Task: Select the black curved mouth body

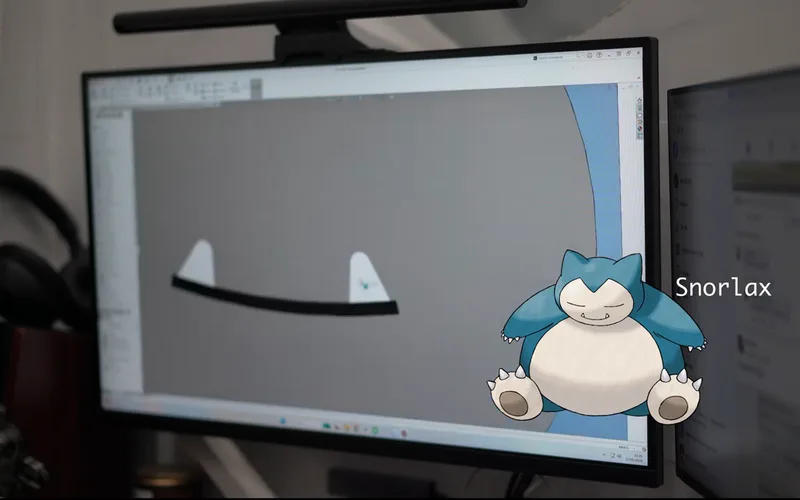Action: tap(286, 301)
